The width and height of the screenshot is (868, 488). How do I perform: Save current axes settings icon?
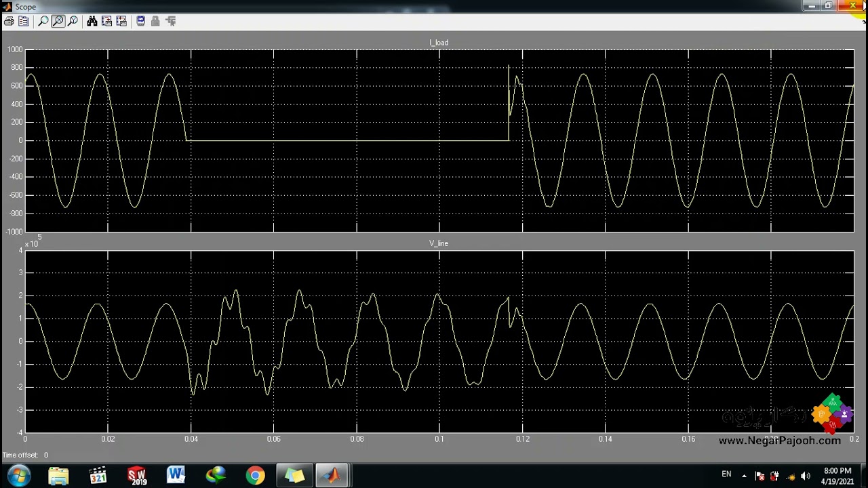106,21
